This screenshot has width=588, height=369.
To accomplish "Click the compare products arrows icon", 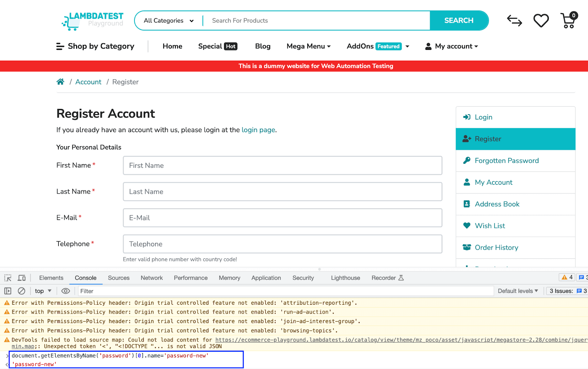I will click(514, 21).
